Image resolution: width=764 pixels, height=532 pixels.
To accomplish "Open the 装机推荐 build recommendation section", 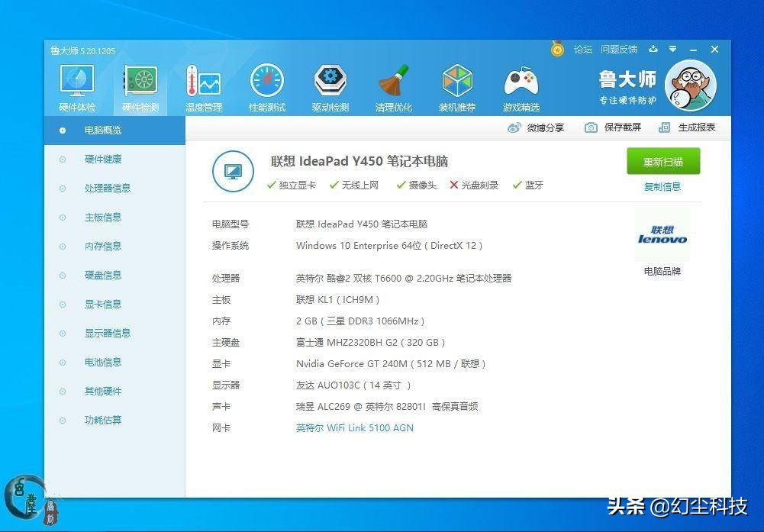I will (456, 84).
